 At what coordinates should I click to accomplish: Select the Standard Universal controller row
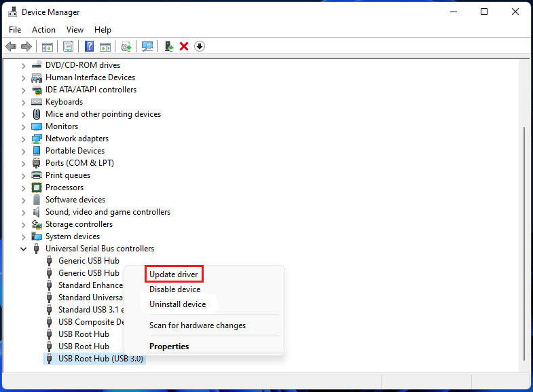point(91,298)
